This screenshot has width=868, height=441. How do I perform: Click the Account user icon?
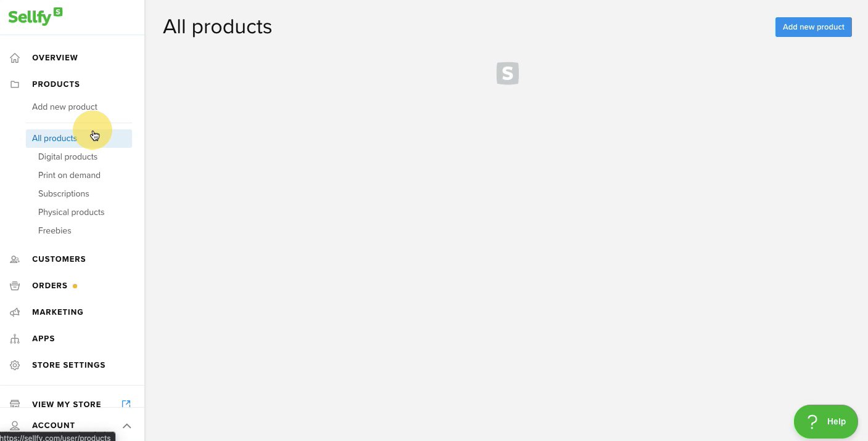[x=15, y=426]
